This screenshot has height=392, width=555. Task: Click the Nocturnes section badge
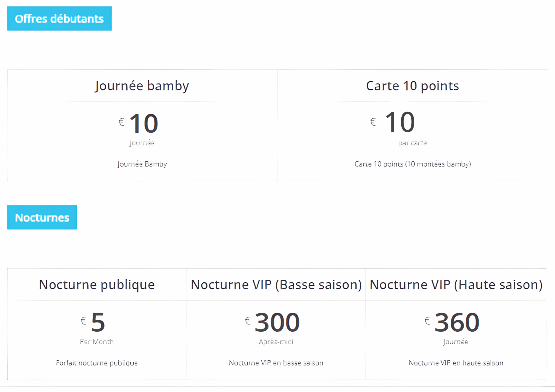point(42,217)
